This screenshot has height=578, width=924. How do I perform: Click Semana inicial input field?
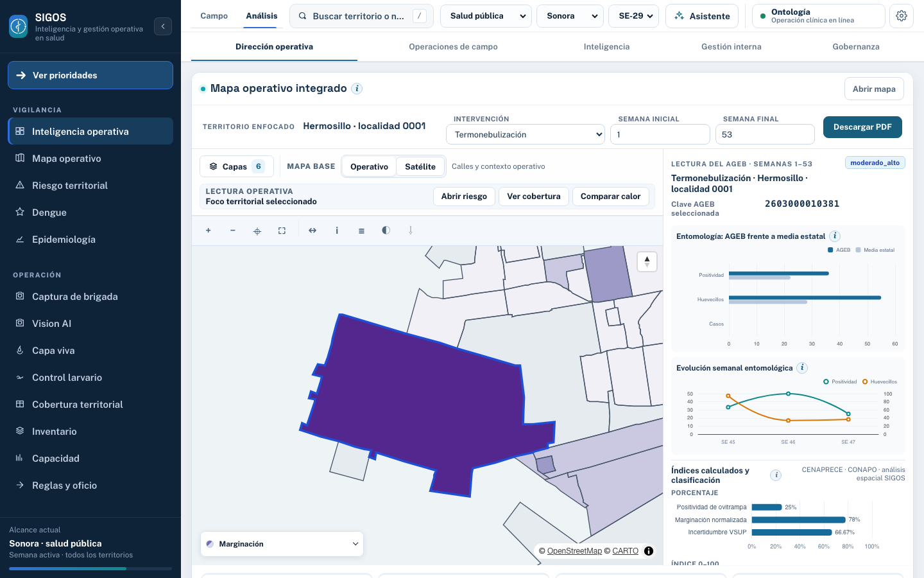(660, 134)
